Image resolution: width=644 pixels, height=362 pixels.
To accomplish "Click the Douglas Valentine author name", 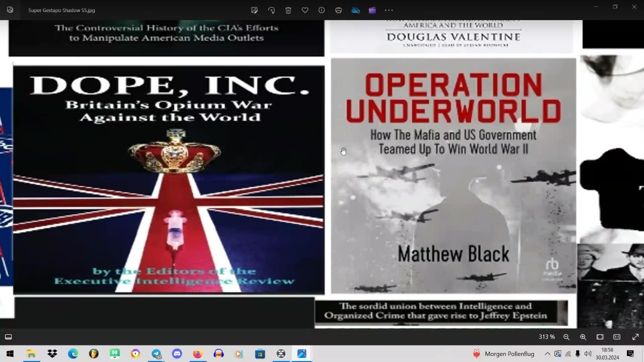I will click(453, 37).
